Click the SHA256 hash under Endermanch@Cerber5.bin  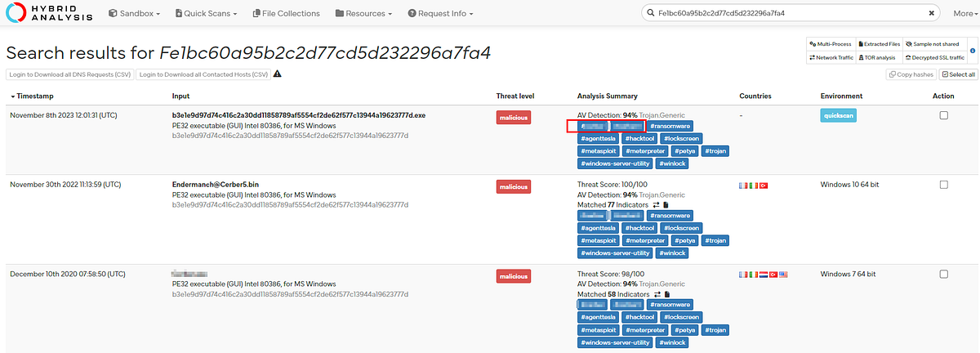point(290,205)
